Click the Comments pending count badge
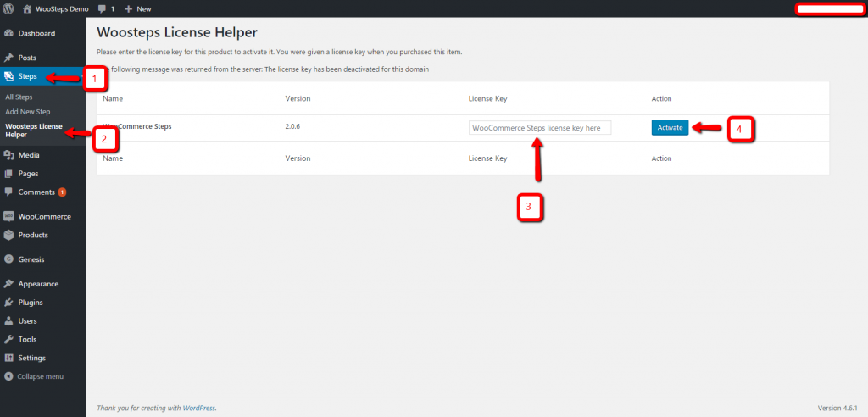 click(62, 192)
